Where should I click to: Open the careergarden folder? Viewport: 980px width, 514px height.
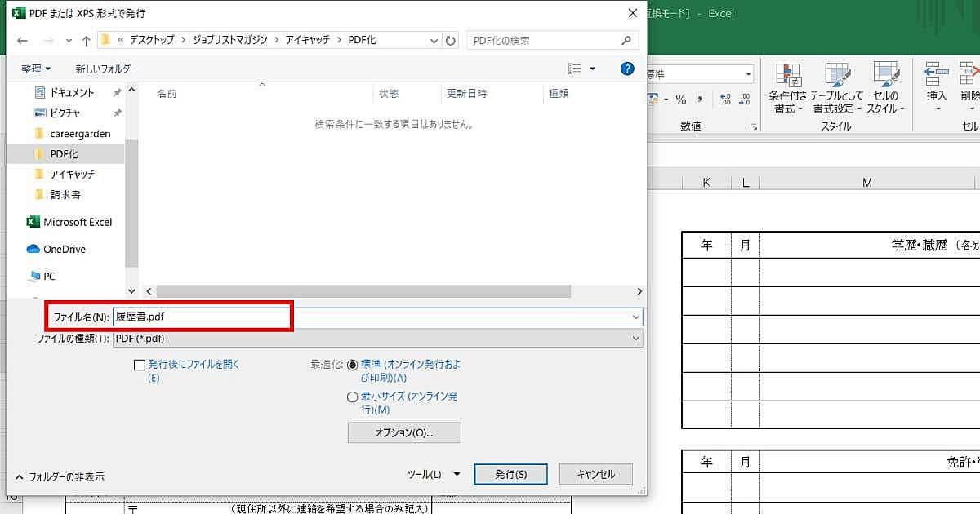[72, 133]
